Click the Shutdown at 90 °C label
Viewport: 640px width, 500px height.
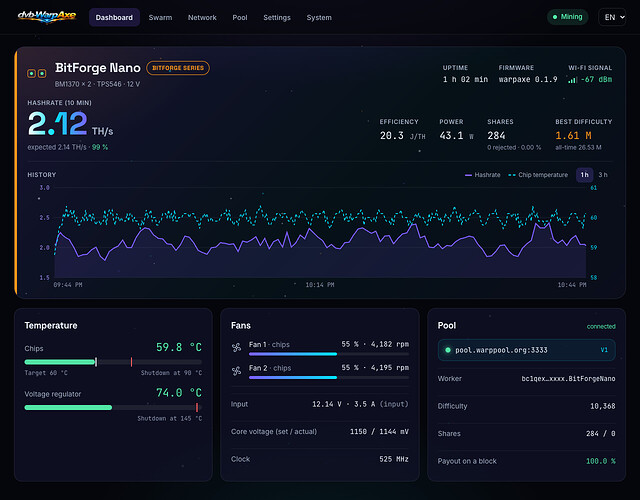click(x=171, y=373)
